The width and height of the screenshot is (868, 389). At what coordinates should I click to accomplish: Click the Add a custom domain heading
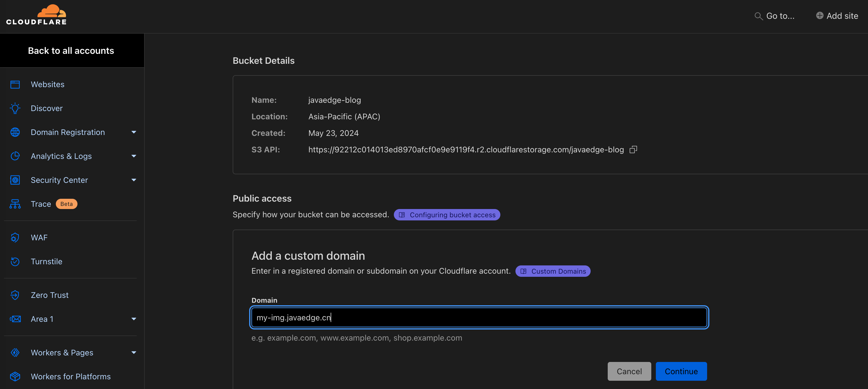pyautogui.click(x=308, y=256)
